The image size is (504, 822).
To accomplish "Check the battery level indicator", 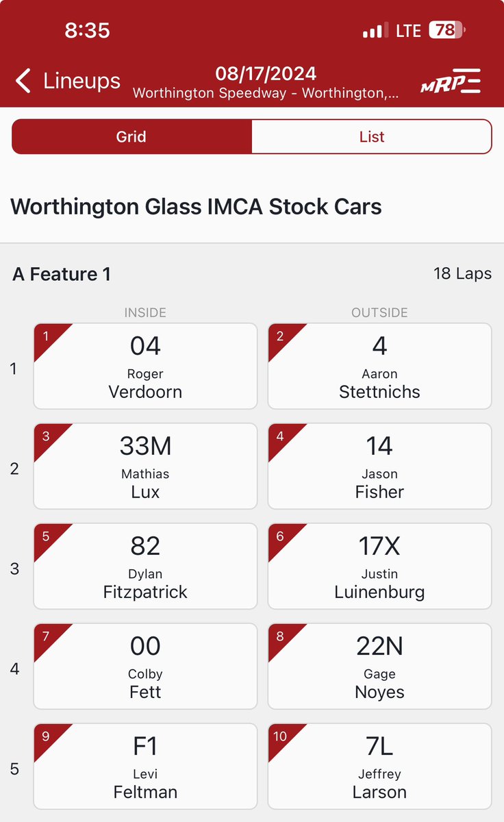I will (x=446, y=31).
